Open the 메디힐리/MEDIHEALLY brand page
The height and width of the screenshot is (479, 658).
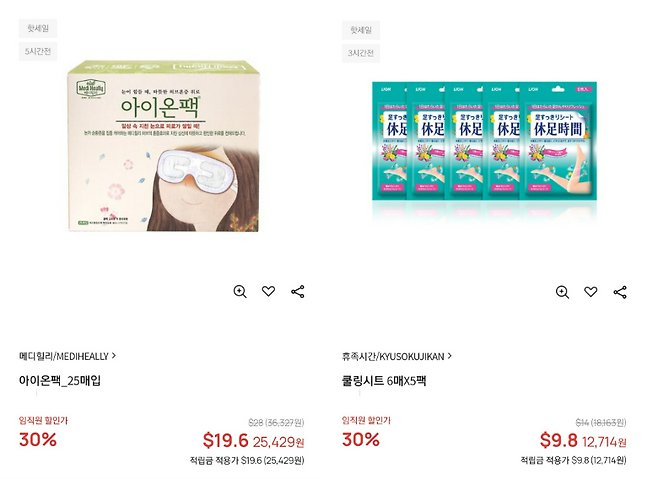point(63,356)
